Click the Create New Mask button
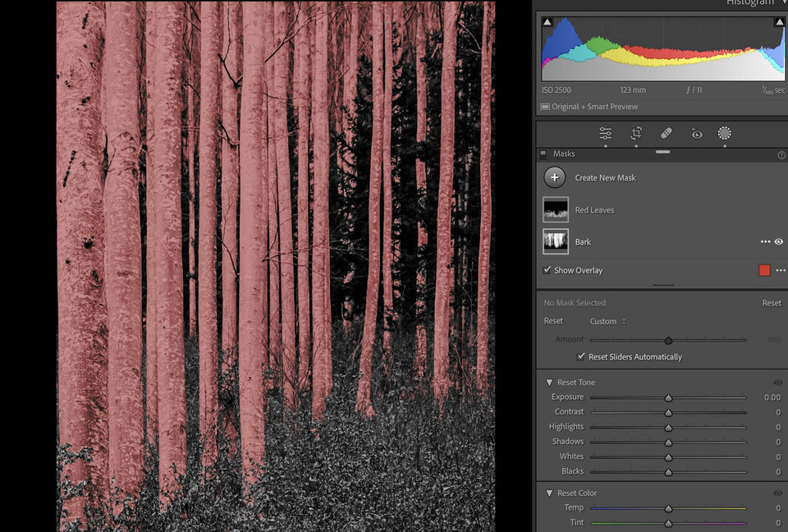The height and width of the screenshot is (532, 788). (555, 177)
